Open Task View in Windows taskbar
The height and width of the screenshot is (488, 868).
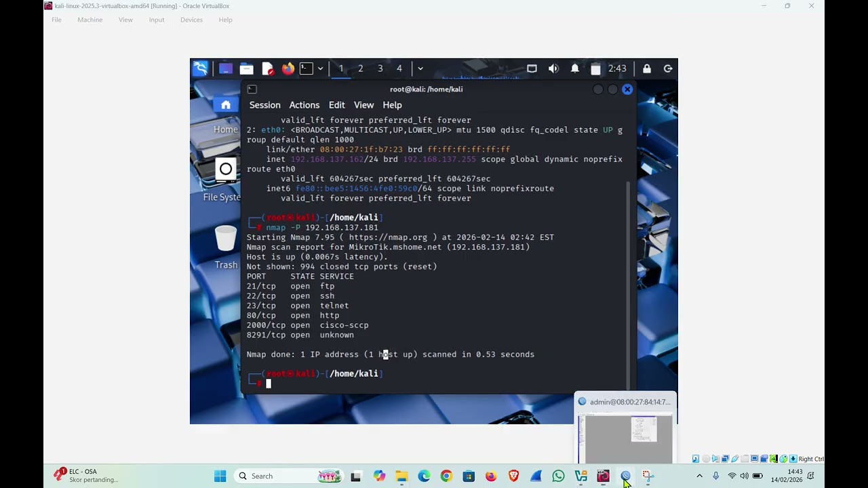tap(356, 476)
